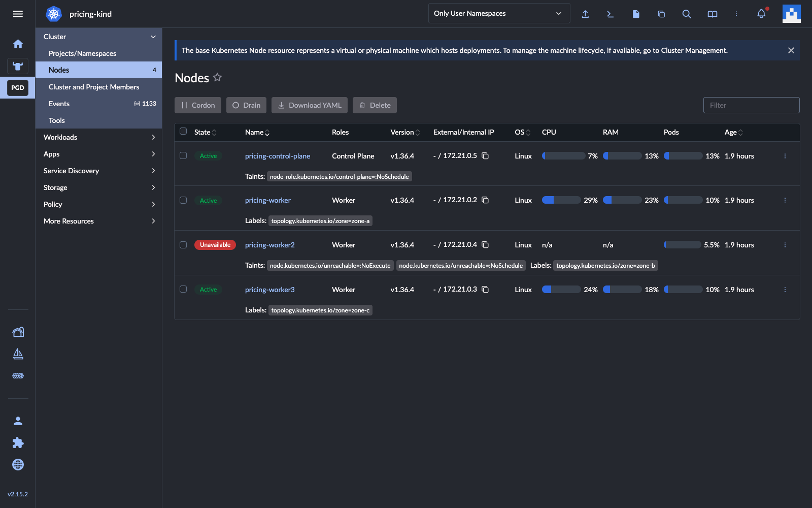Open the hamburger navigation menu
Viewport: 812px width, 508px height.
(18, 14)
